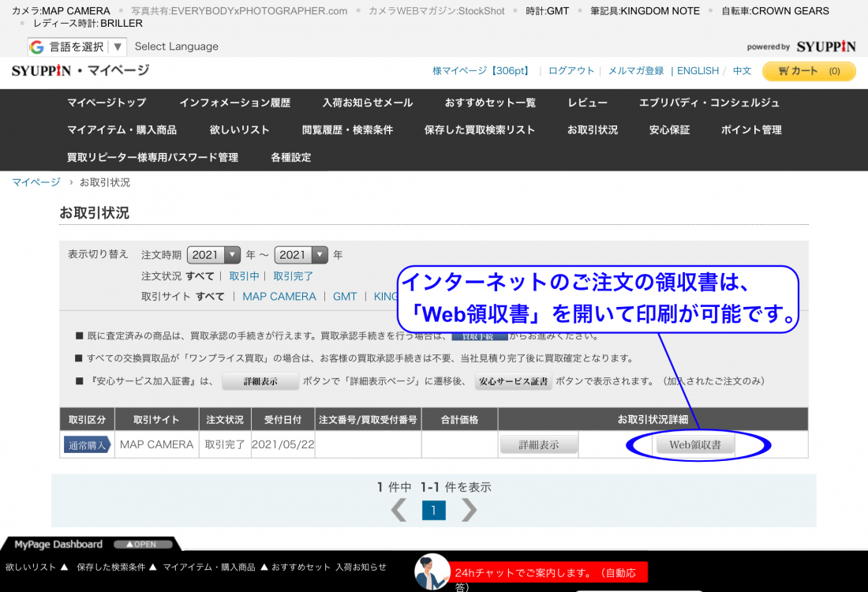The image size is (868, 592).
Task: Select すべて in 注文状況 filter
Action: point(200,275)
